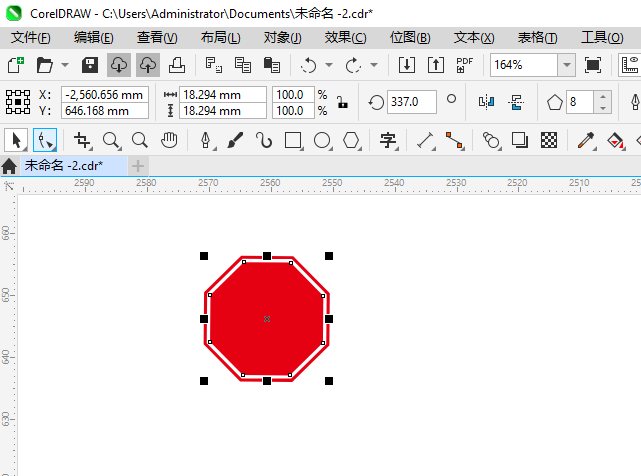Image resolution: width=641 pixels, height=476 pixels.
Task: Click the cloud upload icon
Action: pos(148,65)
